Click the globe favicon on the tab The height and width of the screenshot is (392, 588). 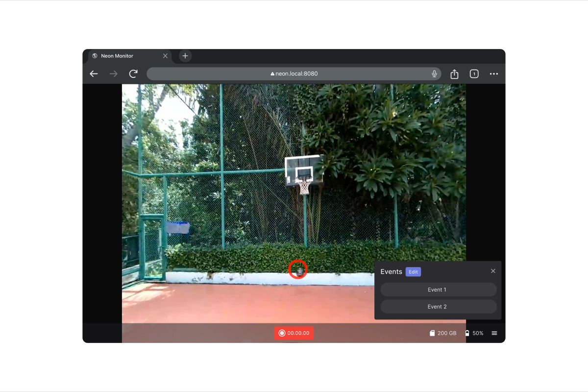95,56
